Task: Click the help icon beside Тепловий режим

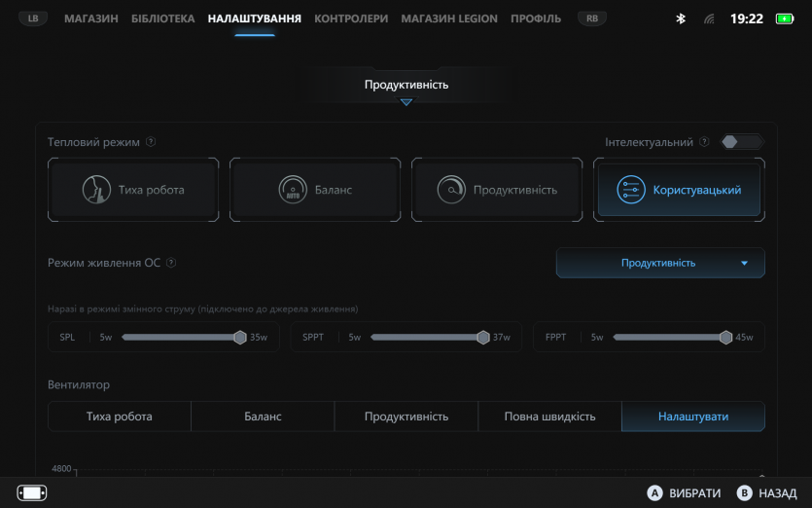Action: pos(151,142)
